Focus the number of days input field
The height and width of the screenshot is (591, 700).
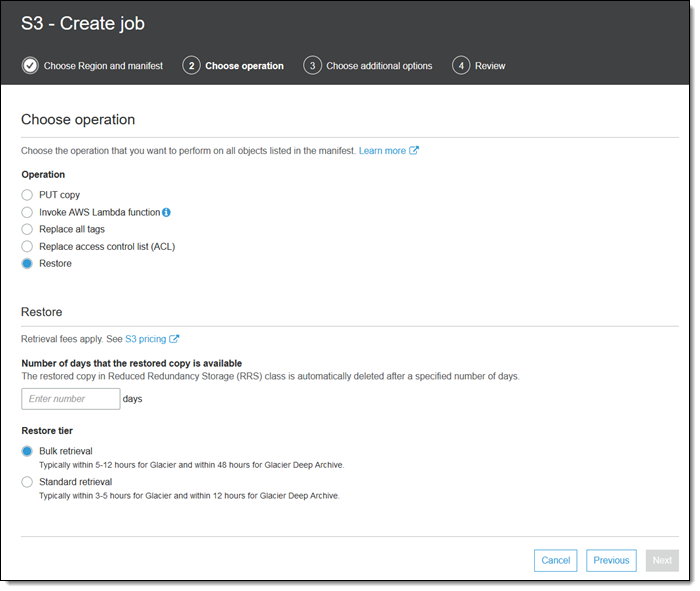click(x=70, y=399)
